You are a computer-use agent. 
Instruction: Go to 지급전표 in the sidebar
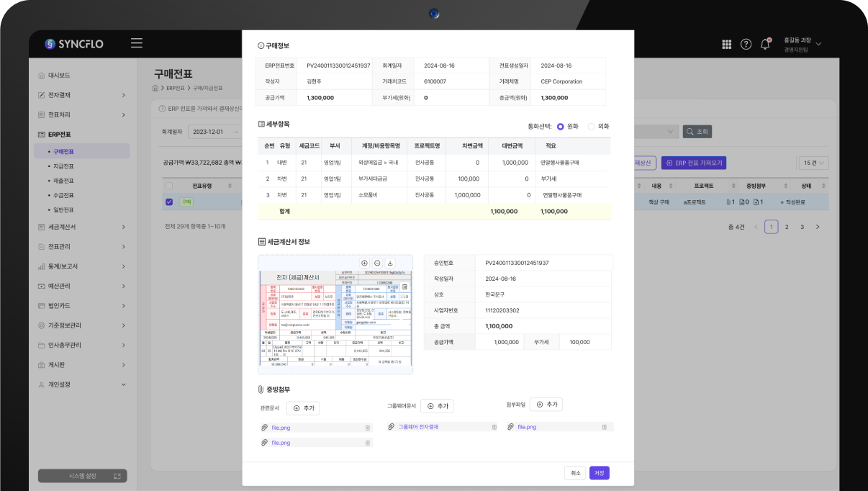tap(63, 166)
